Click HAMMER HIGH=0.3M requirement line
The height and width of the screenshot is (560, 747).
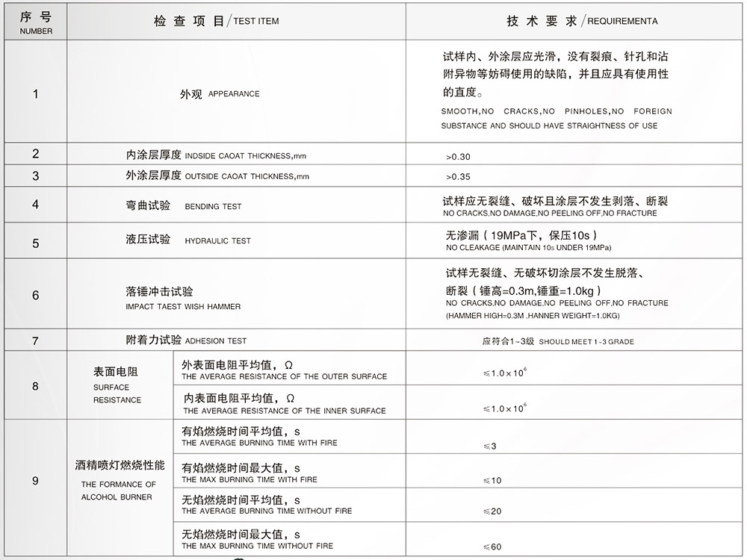pyautogui.click(x=533, y=316)
